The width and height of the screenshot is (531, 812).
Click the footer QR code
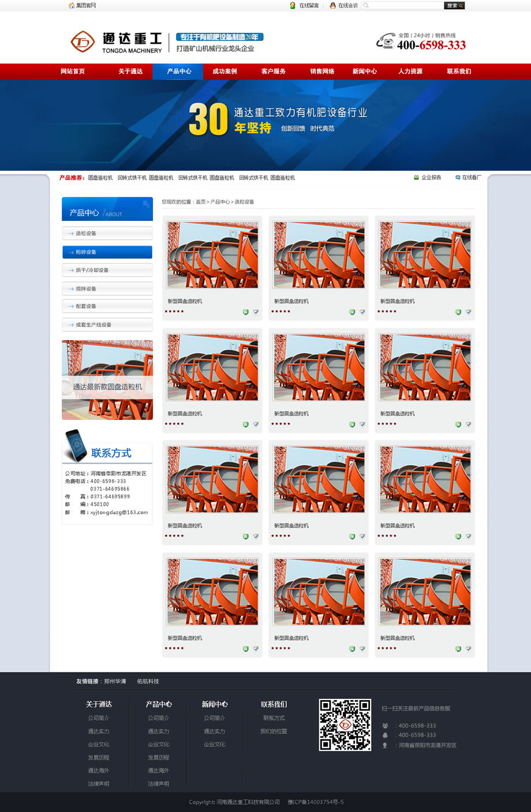coord(345,725)
